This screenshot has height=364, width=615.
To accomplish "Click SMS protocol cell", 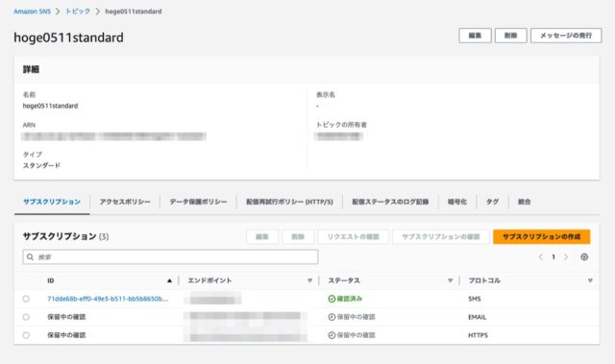I will [x=474, y=299].
